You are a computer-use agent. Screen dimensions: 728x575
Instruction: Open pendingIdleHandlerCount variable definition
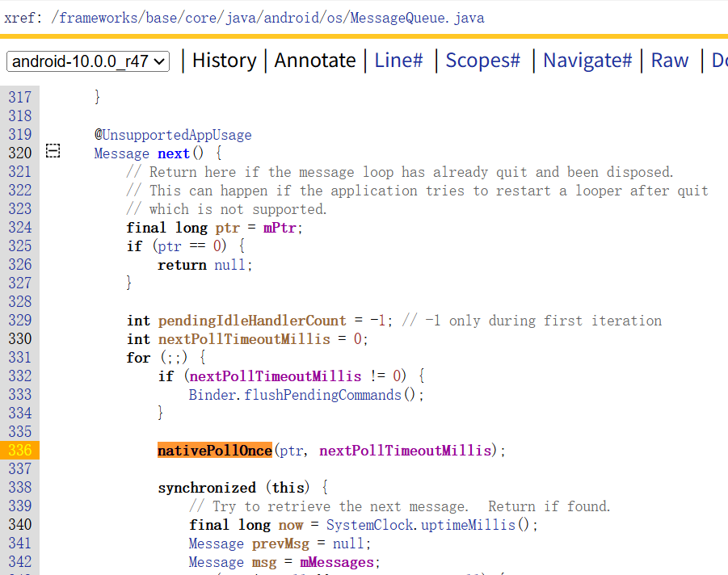(252, 321)
